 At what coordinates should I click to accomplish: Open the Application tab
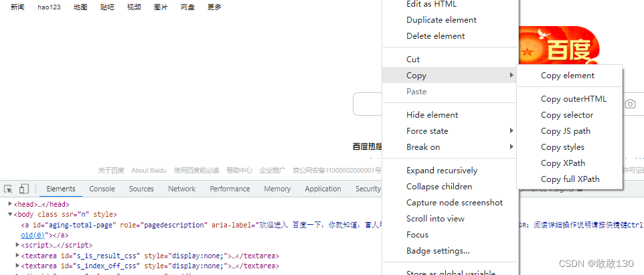pos(323,189)
